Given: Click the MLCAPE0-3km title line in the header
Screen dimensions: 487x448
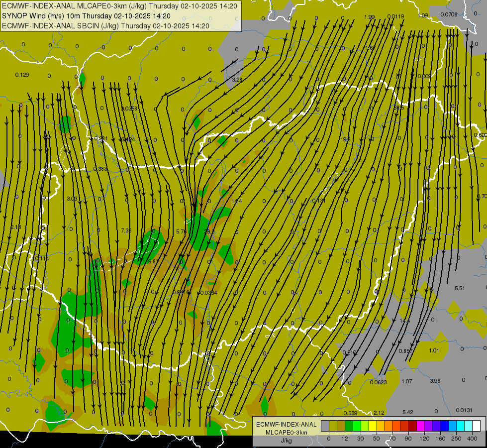Looking at the screenshot, I should click(119, 6).
